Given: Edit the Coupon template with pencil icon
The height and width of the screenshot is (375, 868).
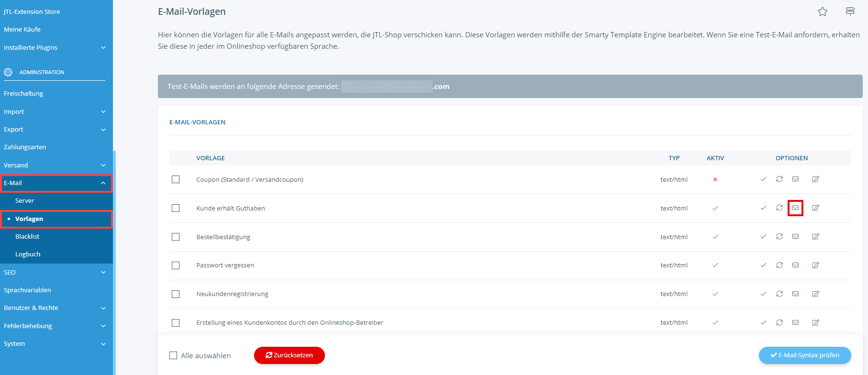Looking at the screenshot, I should tap(815, 179).
